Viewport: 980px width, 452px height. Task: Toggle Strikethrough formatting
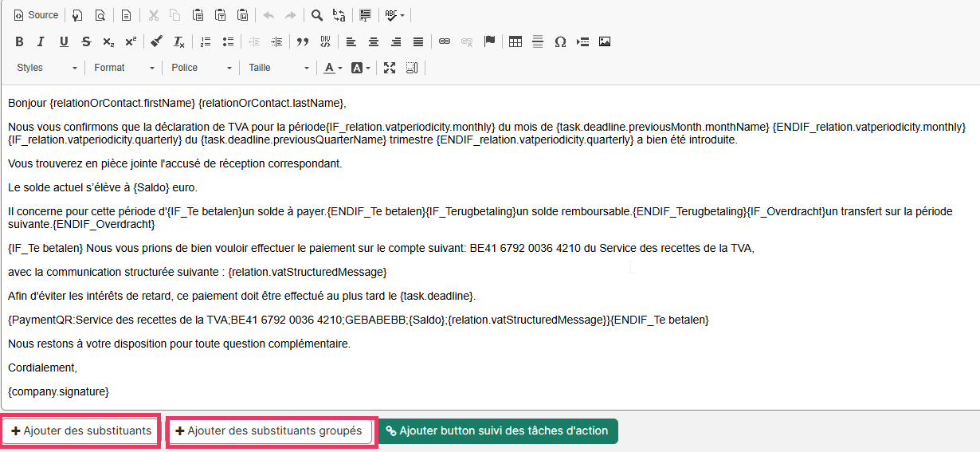coord(86,41)
